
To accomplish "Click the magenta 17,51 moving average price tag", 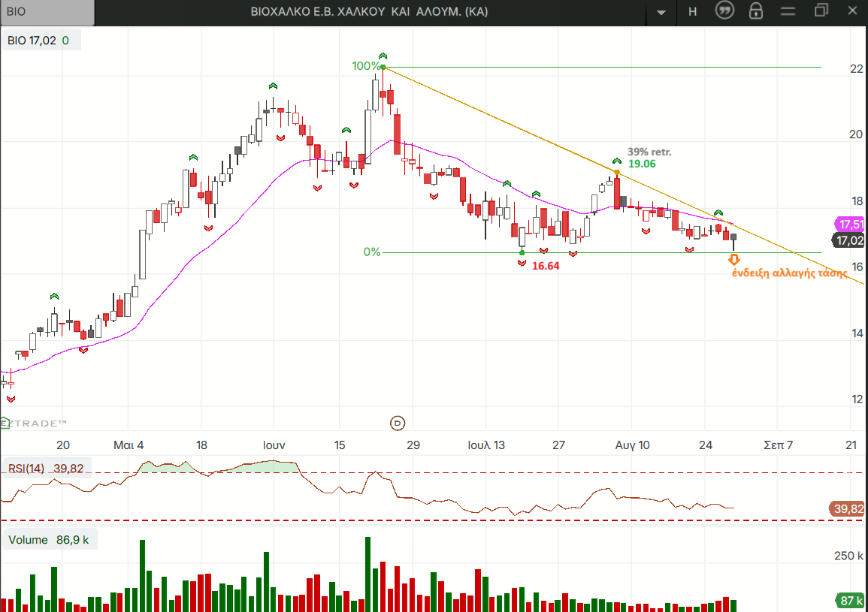I will [848, 224].
